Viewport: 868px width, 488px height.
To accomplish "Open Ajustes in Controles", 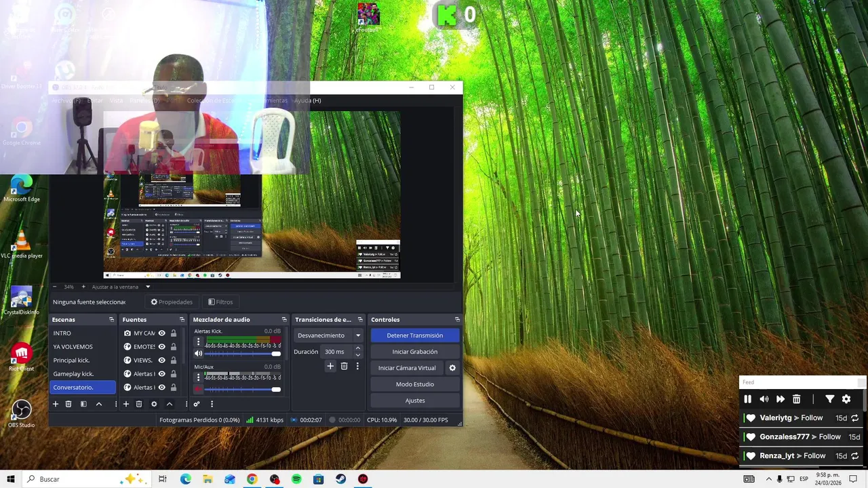I will click(x=415, y=401).
